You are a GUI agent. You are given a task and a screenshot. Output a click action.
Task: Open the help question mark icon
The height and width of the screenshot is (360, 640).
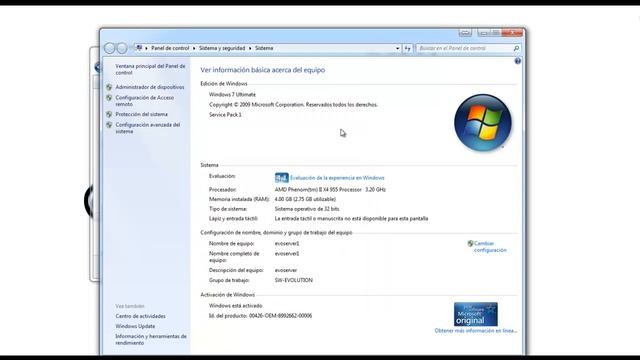(518, 61)
